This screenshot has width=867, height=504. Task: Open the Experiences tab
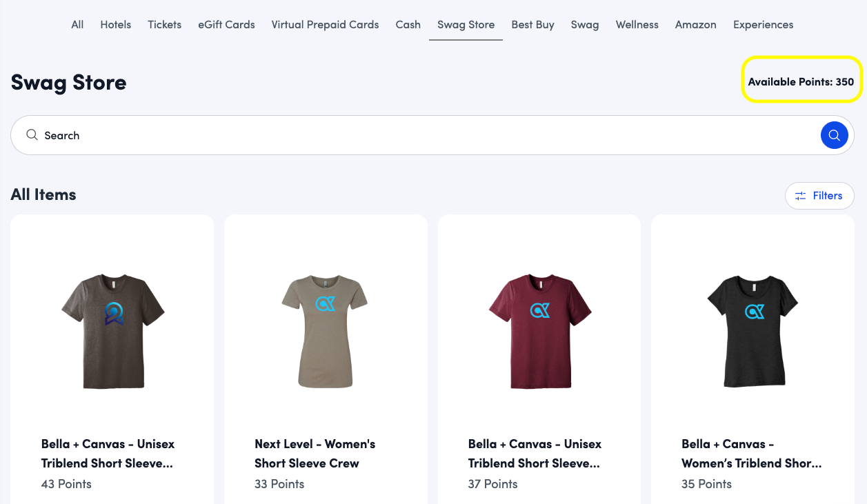tap(763, 25)
